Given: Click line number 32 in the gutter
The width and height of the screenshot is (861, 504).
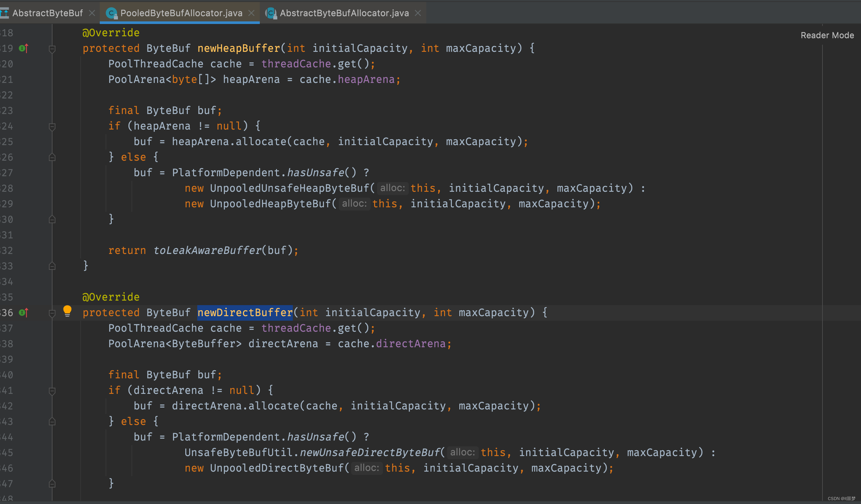Looking at the screenshot, I should (x=6, y=250).
